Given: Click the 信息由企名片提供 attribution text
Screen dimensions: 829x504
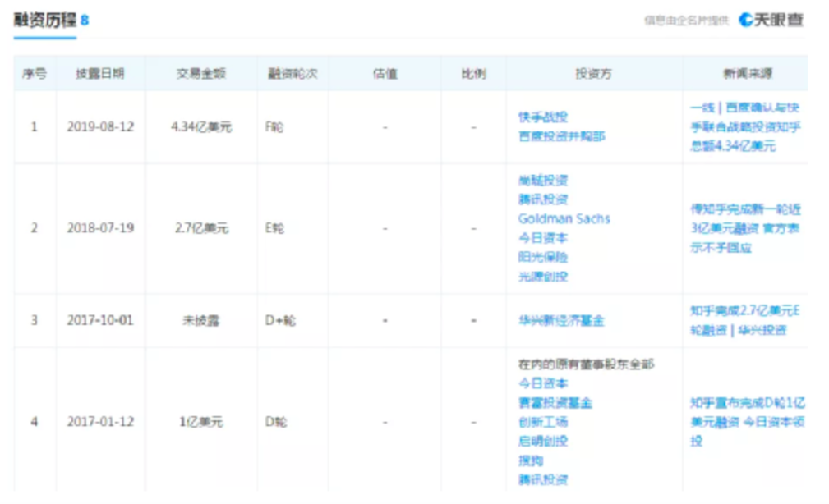Looking at the screenshot, I should 686,21.
